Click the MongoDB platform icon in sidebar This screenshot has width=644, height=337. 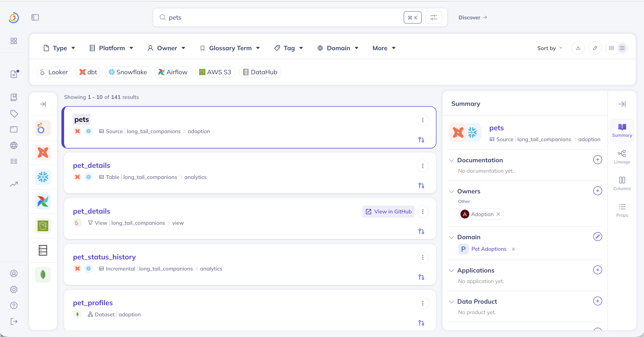[x=43, y=275]
